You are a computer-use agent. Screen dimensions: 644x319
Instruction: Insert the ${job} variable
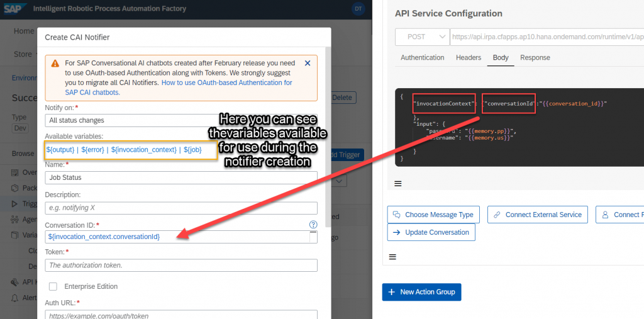[192, 150]
